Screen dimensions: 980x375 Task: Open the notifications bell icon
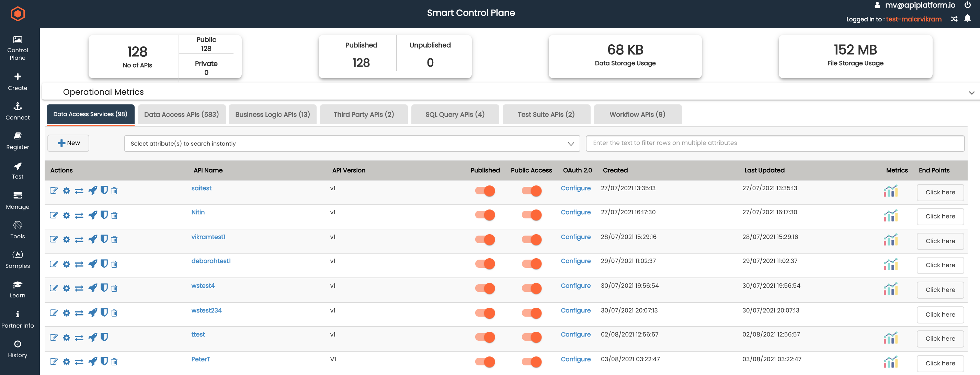tap(967, 19)
